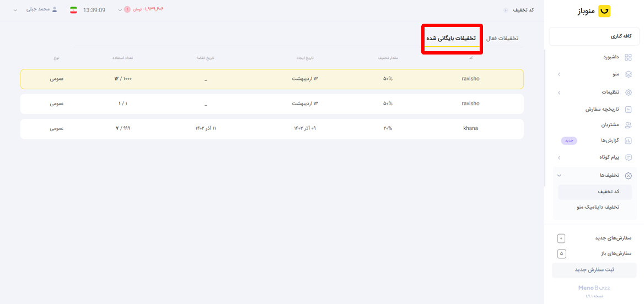Select the تخفیفات بایگانی شده tab
644x304 pixels.
pos(450,38)
